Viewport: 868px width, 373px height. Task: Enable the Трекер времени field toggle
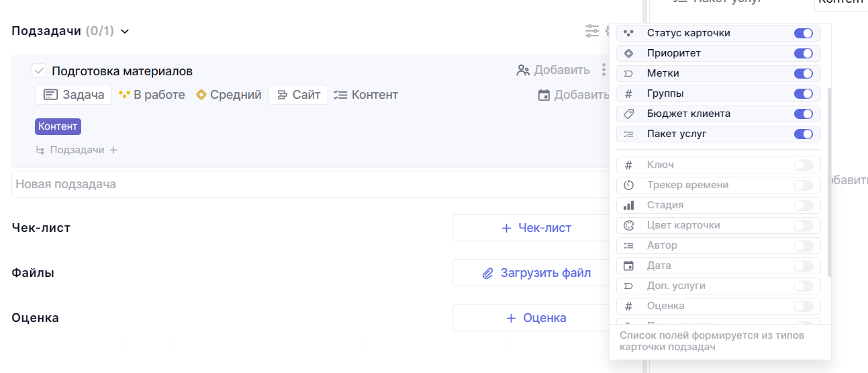coord(803,185)
